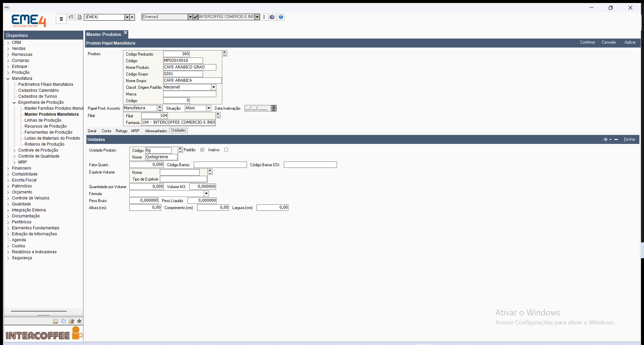
Task: Clear the (EME4) combo with its X button
Action: point(132,17)
